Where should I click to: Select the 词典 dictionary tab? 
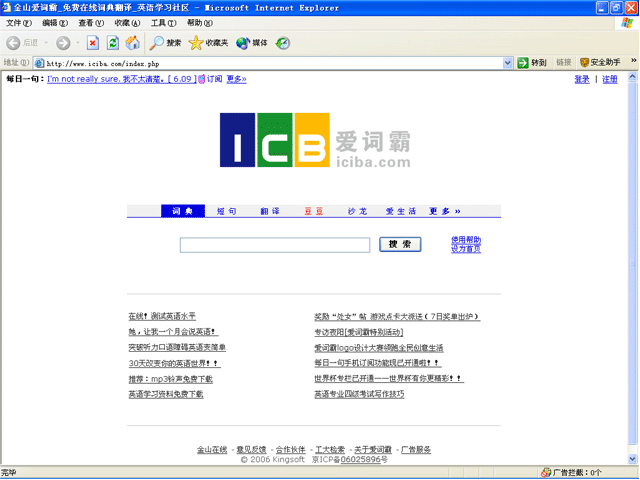[x=182, y=211]
